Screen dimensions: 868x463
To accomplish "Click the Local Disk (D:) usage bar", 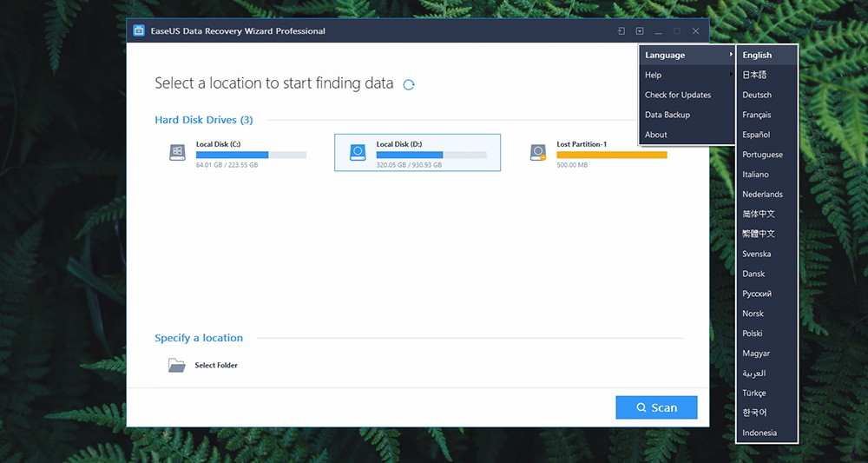I will click(431, 155).
